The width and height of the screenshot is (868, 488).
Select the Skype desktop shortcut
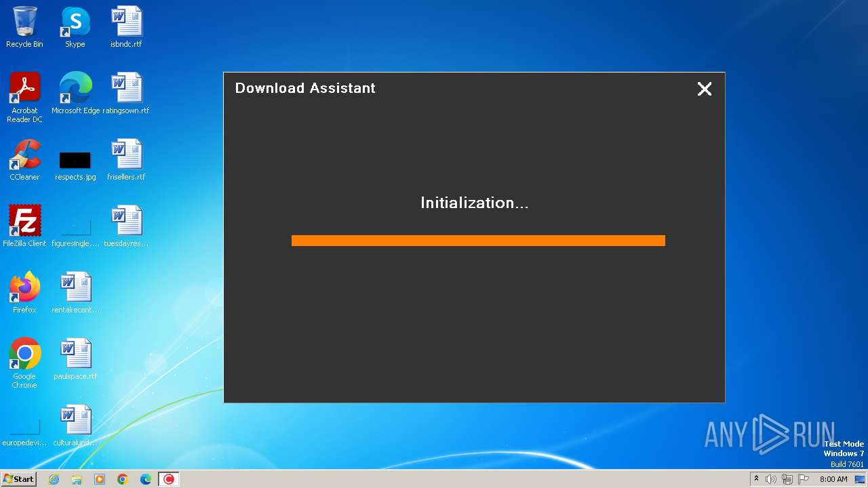point(75,27)
